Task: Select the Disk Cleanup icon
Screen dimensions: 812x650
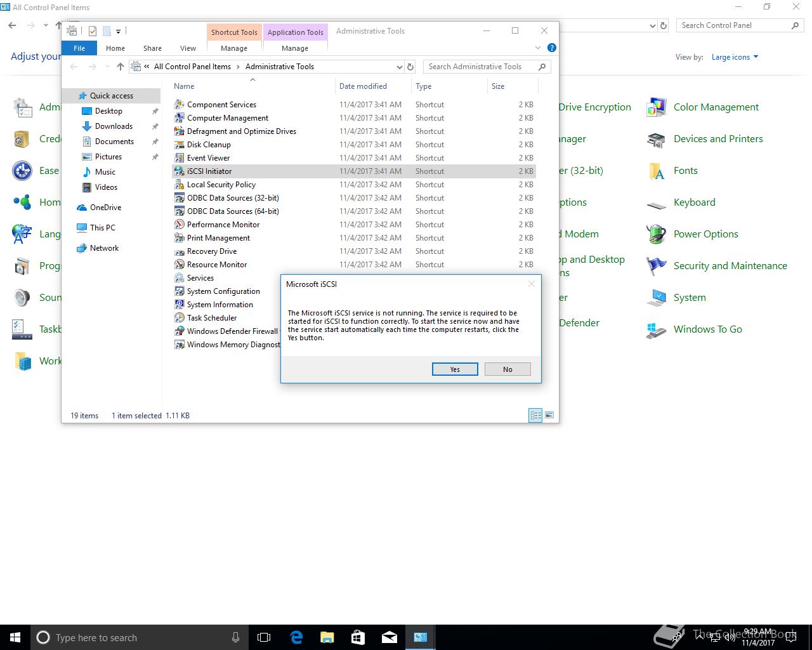Action: (x=180, y=145)
